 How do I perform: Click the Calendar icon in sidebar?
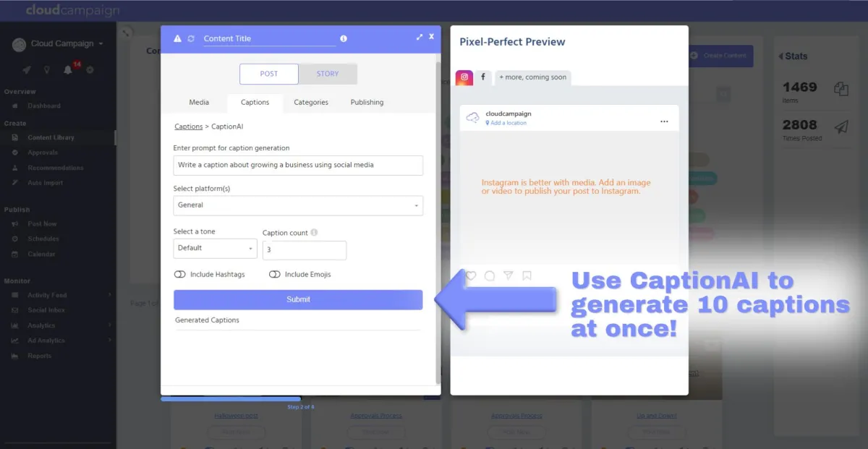pos(14,255)
